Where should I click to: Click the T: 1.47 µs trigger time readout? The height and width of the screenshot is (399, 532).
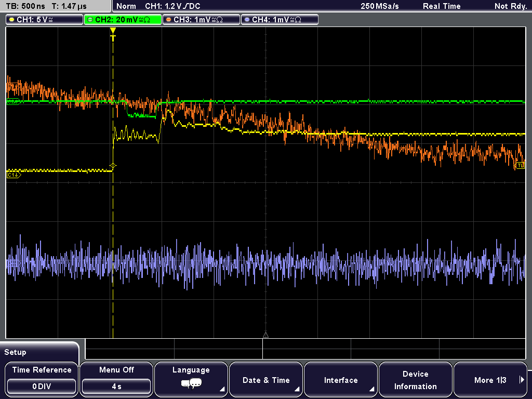[x=69, y=6]
